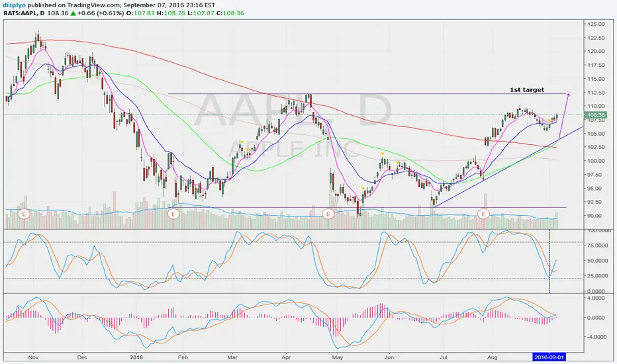This screenshot has height=364, width=617.
Task: Click the -4.0000 MACD axis label
Action: (x=596, y=337)
